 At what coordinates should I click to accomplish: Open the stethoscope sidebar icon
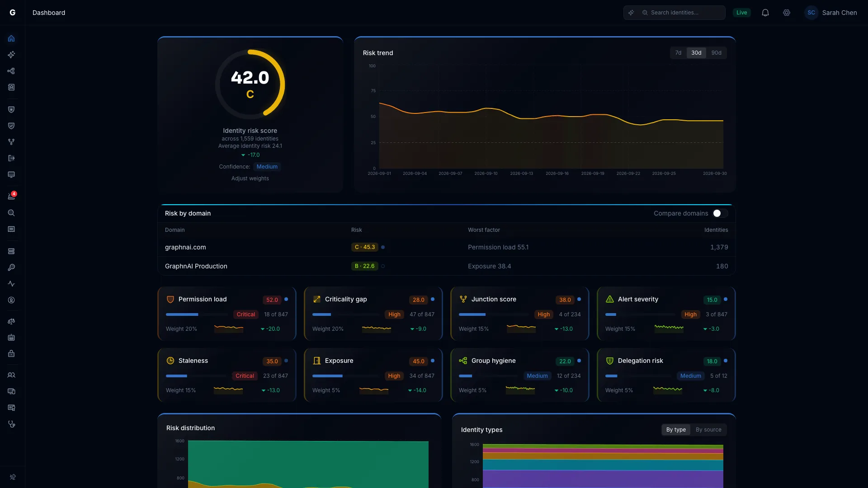point(11,424)
